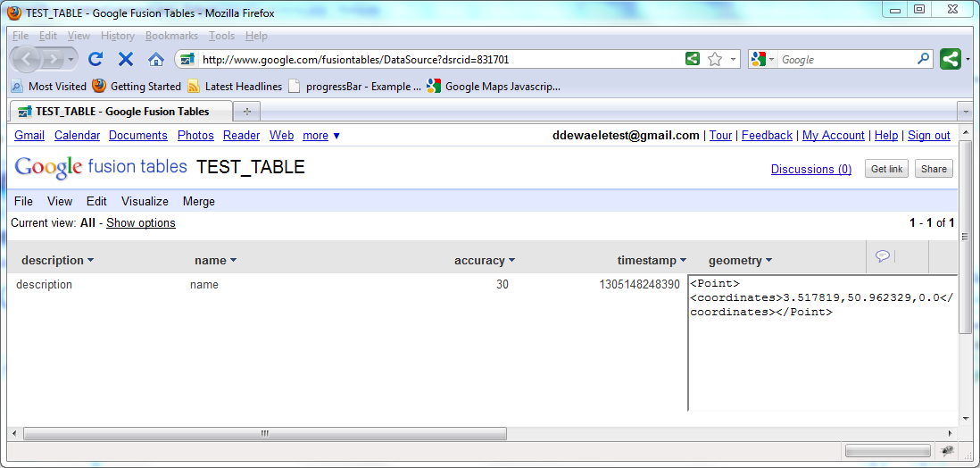Image resolution: width=980 pixels, height=468 pixels.
Task: Open the description column dropdown
Action: point(91,260)
